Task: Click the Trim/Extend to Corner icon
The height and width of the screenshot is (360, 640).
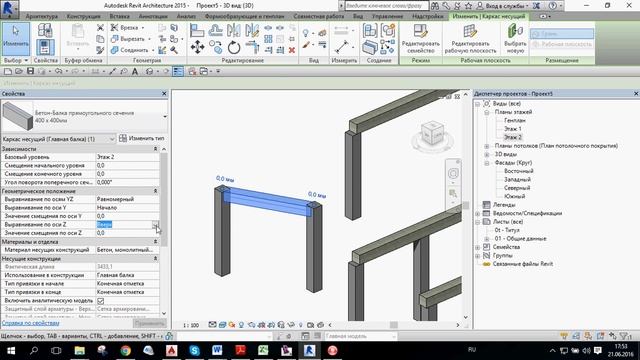Action: point(252,47)
